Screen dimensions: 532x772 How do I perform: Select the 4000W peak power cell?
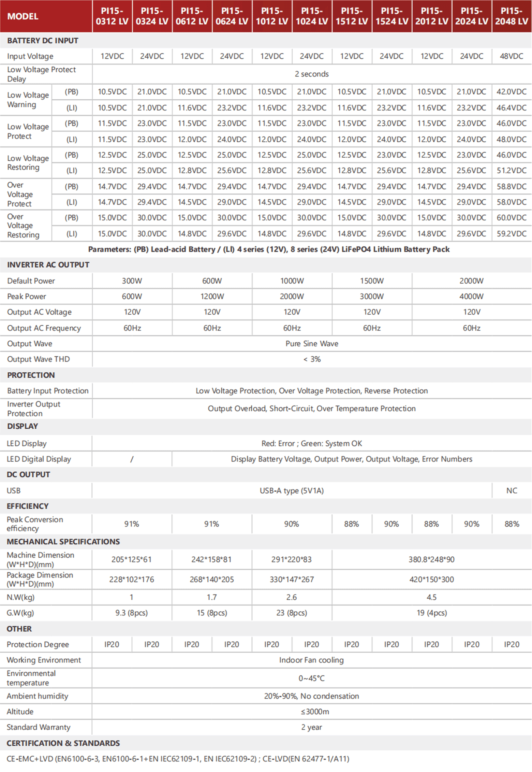[471, 296]
